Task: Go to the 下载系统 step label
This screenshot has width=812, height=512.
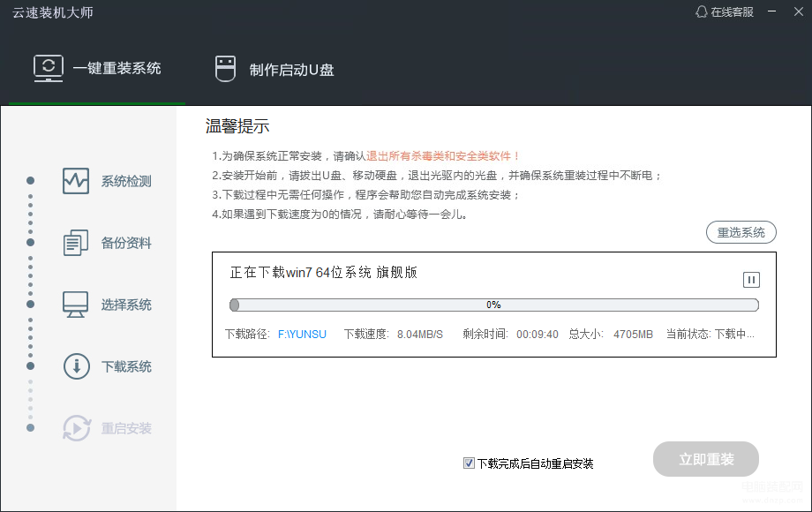Action: 126,366
